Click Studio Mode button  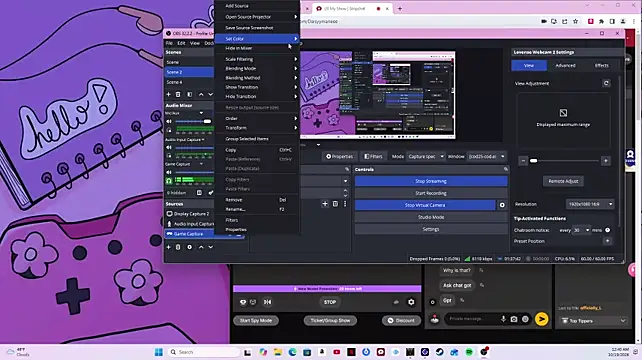(431, 217)
